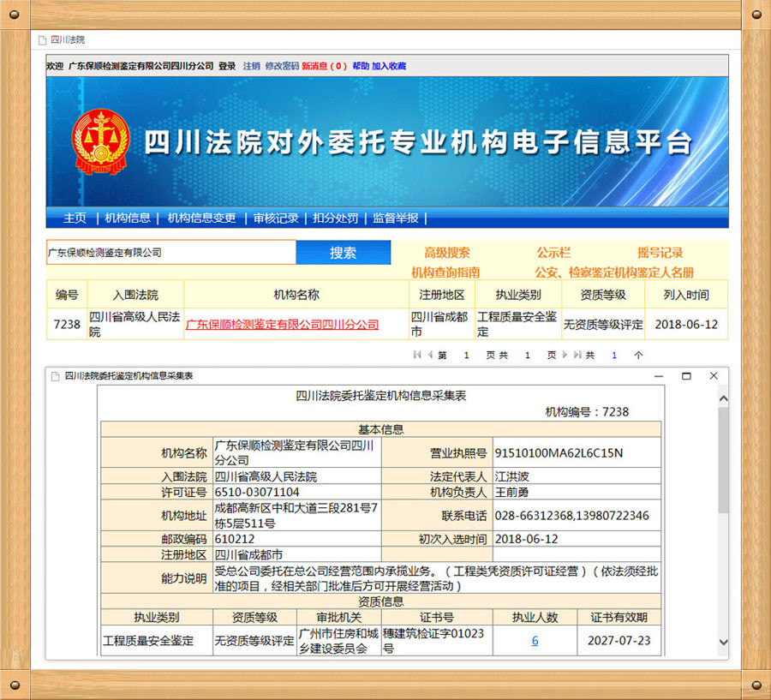The image size is (771, 700).
Task: Click 列入时间 column header
Action: (x=686, y=295)
